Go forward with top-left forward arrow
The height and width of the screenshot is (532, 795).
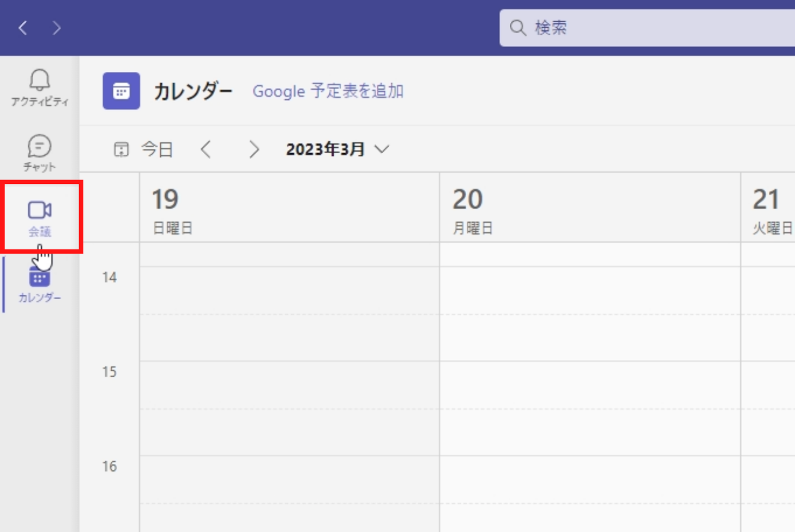coord(57,28)
